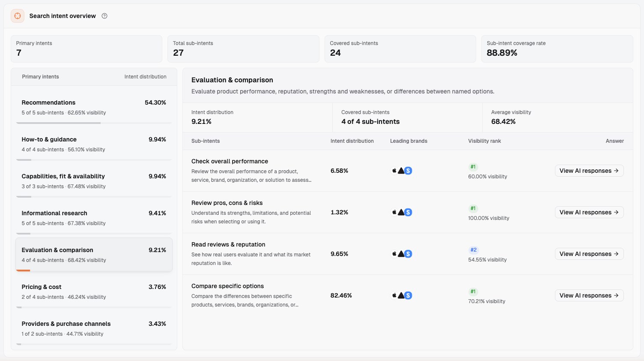Click the Intent distribution column header in sub-intents table
The image size is (644, 361).
pyautogui.click(x=352, y=141)
